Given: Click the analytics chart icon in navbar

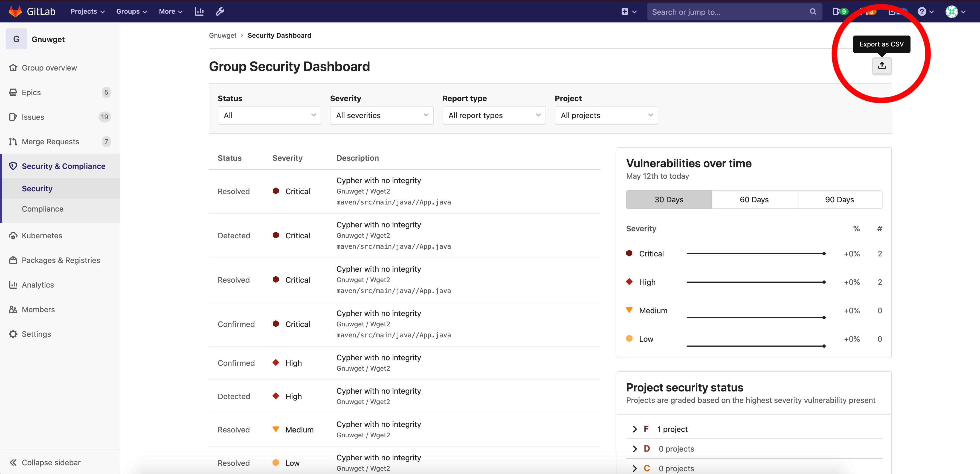Looking at the screenshot, I should pos(199,11).
